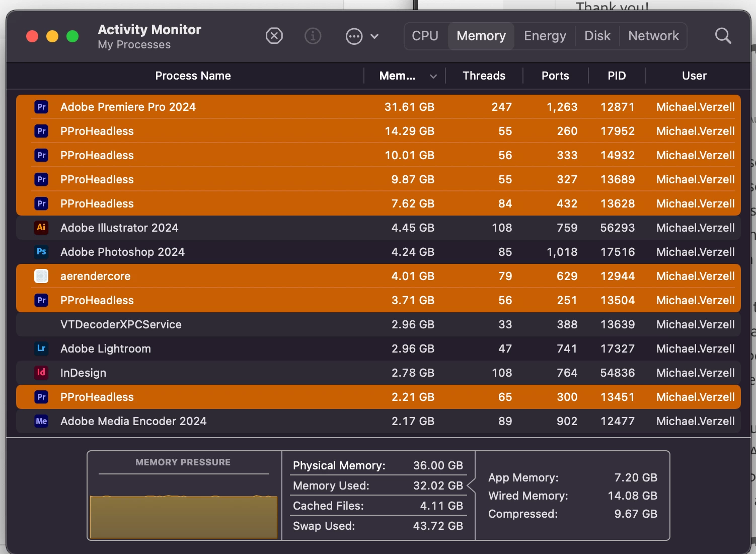756x554 pixels.
Task: Click the Pr icon of PID 13451 row
Action: click(41, 397)
